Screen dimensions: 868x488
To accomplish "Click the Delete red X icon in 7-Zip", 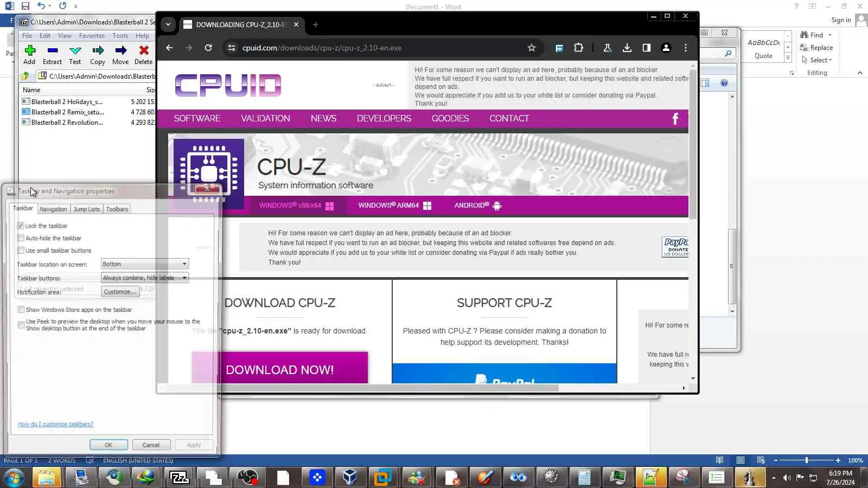I will pos(144,50).
